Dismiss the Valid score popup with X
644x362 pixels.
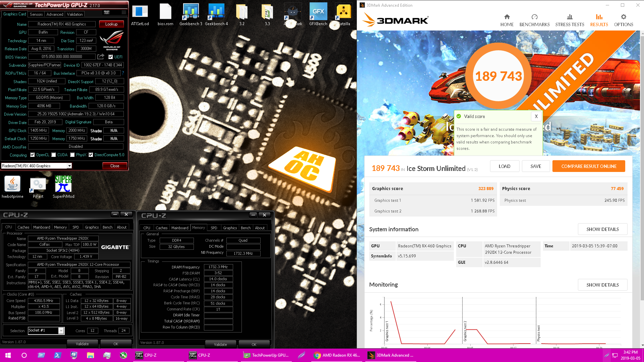(x=536, y=116)
